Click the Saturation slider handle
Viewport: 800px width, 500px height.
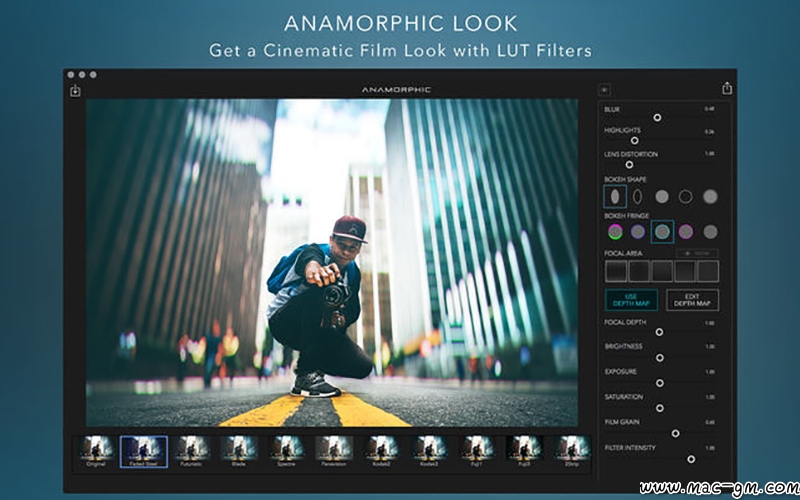point(659,408)
